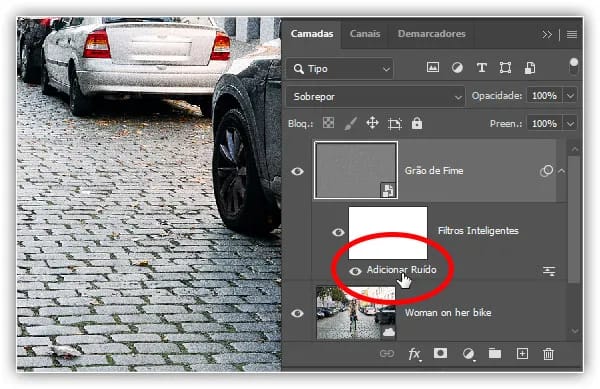The image size is (600, 389).
Task: Click layers list scrollbar down arrow
Action: (x=574, y=331)
